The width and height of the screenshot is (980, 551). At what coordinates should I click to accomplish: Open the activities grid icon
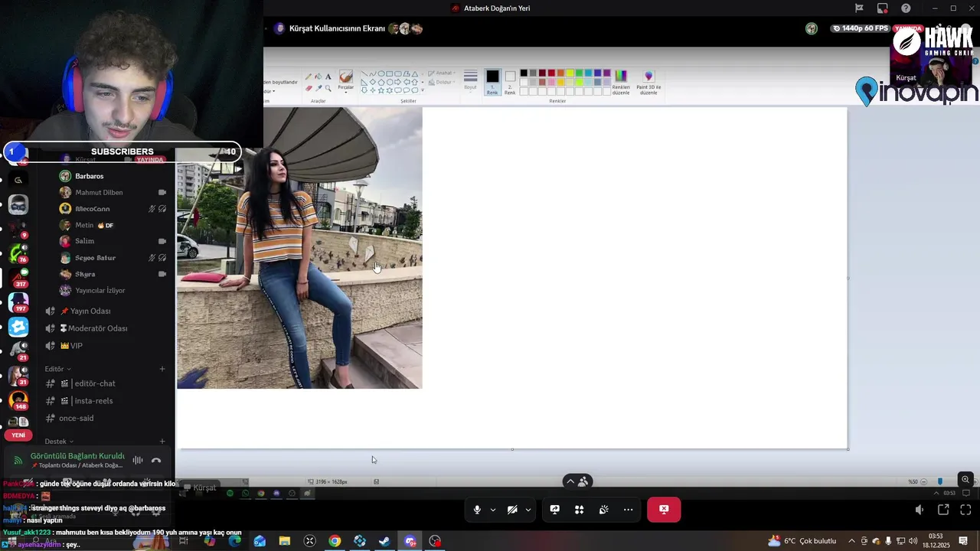click(580, 510)
